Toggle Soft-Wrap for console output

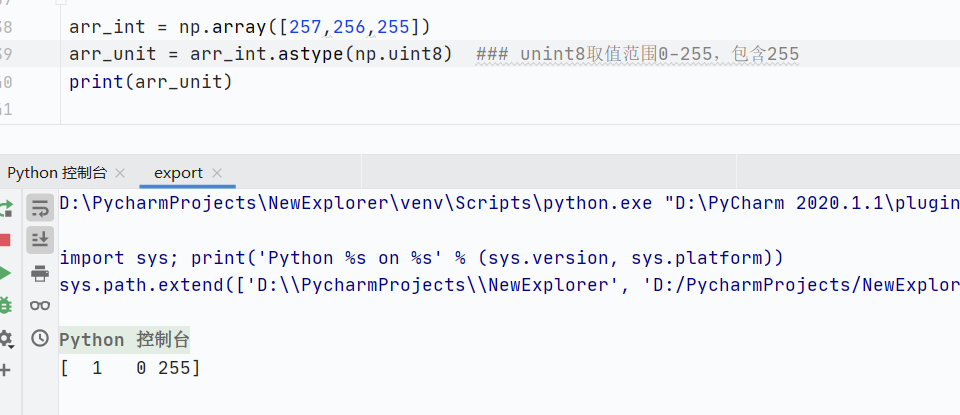click(x=40, y=207)
